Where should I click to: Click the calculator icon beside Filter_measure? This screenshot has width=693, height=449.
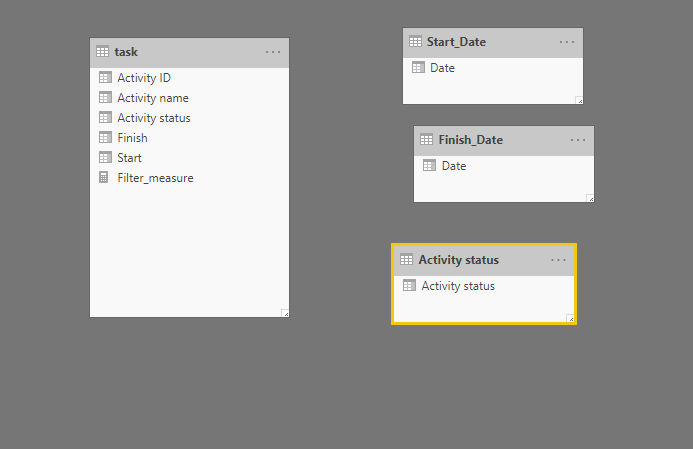104,178
